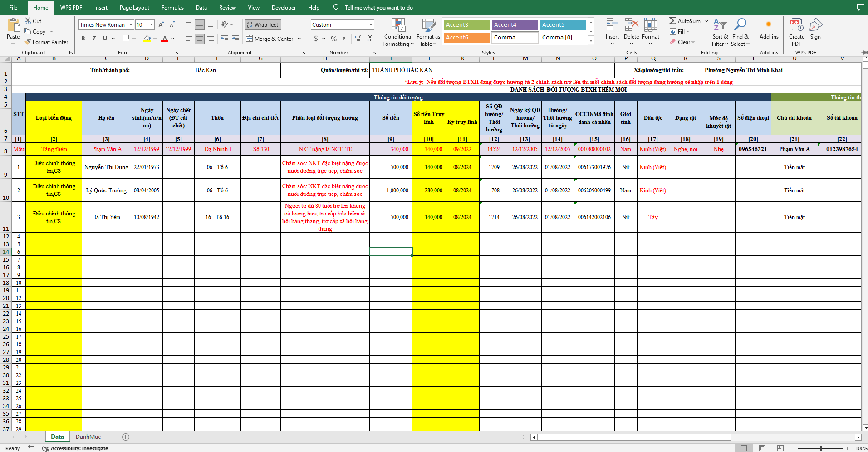Switch to the DanhMuc sheet tab
This screenshot has width=868, height=452.
pyautogui.click(x=88, y=437)
